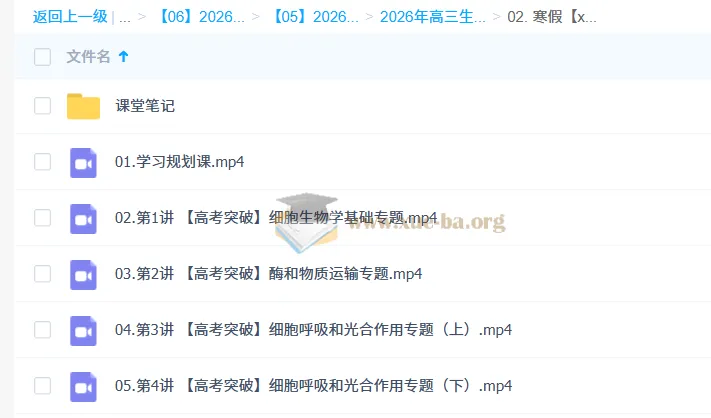Click the blue sort arrow beside 文件名

tap(124, 57)
